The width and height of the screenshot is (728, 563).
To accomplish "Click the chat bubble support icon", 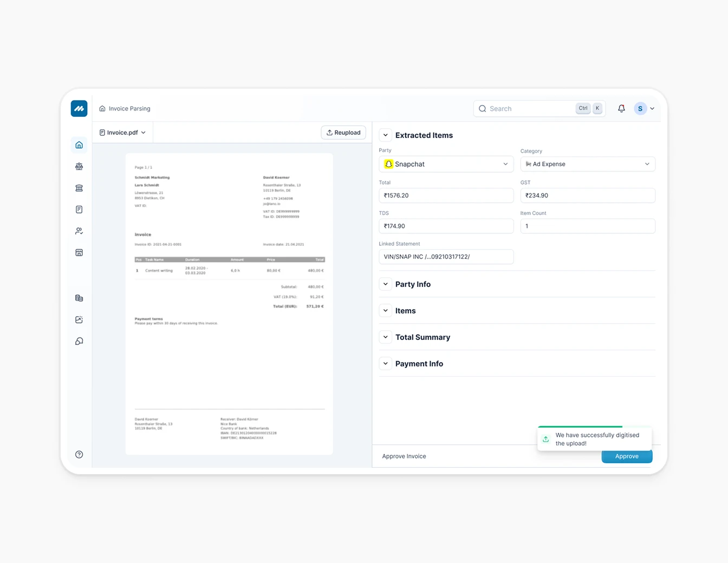I will point(79,341).
